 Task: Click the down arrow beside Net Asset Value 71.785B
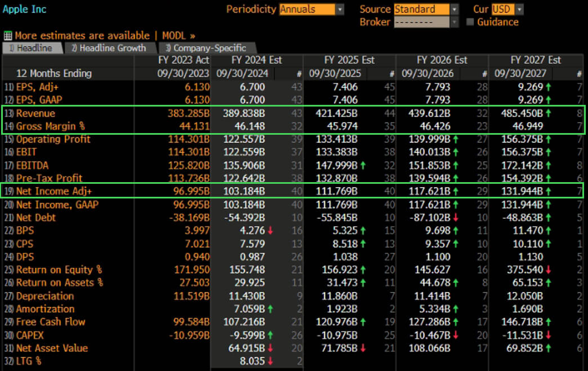click(363, 348)
